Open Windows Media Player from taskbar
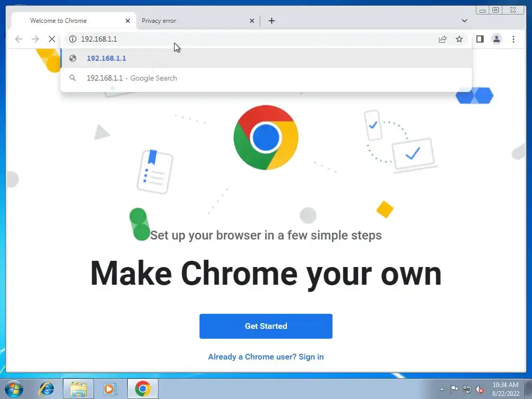Viewport: 532px width, 399px height. click(110, 389)
